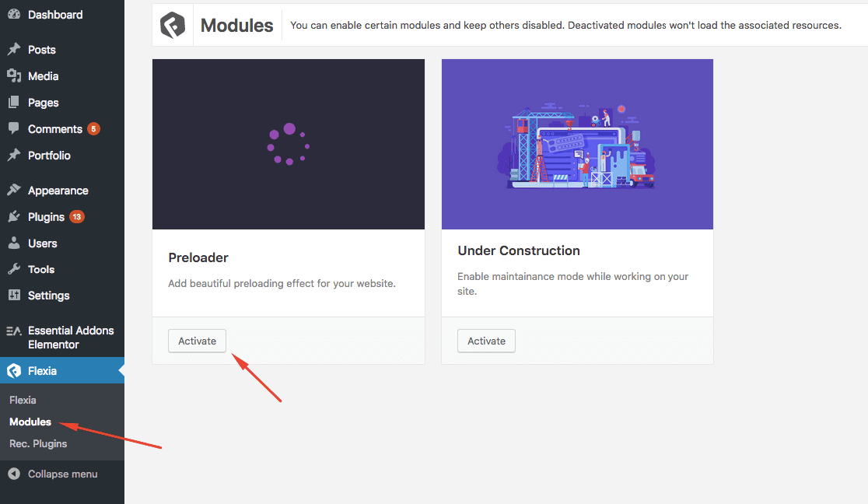The height and width of the screenshot is (504, 868).
Task: Open the Appearance menu
Action: pos(58,191)
